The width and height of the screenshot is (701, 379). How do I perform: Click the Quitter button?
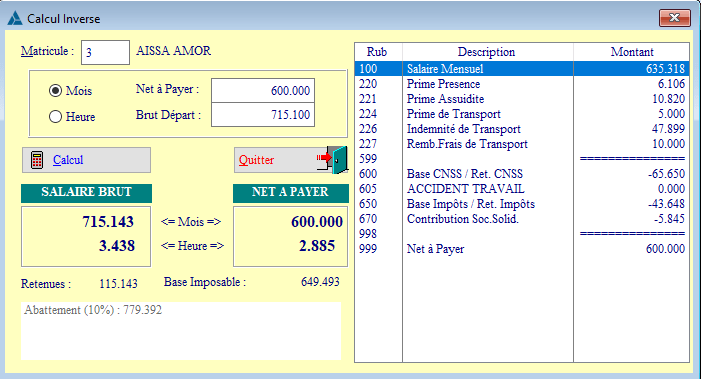click(x=291, y=160)
